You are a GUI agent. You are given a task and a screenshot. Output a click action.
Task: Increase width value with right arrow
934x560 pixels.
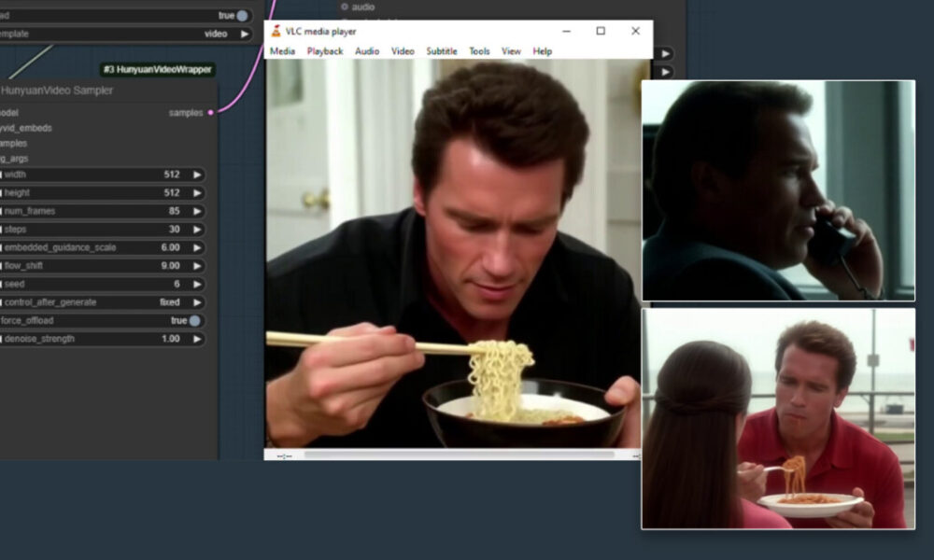coord(197,175)
